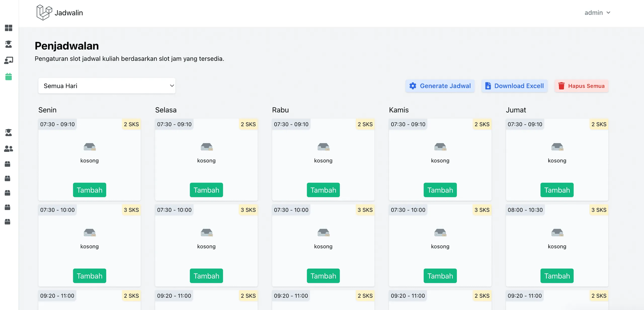Expand the admin user menu
The width and height of the screenshot is (644, 310).
pos(597,13)
